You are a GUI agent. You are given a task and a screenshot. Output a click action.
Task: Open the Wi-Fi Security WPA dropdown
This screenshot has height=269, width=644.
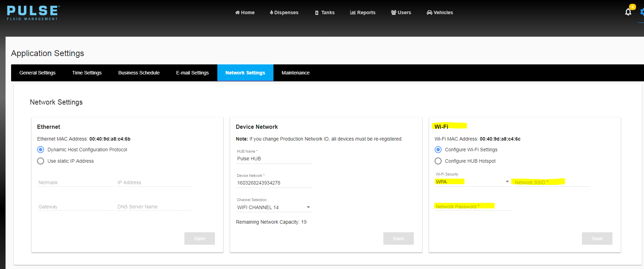[472, 182]
